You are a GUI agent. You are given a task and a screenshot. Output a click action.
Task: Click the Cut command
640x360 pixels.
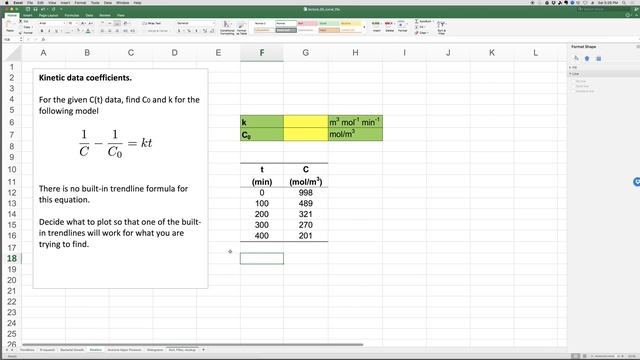pos(25,21)
